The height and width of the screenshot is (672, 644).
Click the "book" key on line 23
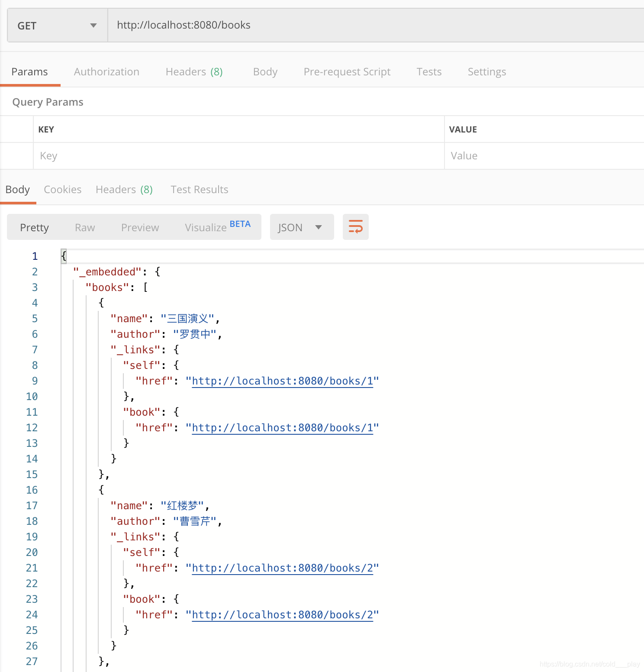(142, 599)
